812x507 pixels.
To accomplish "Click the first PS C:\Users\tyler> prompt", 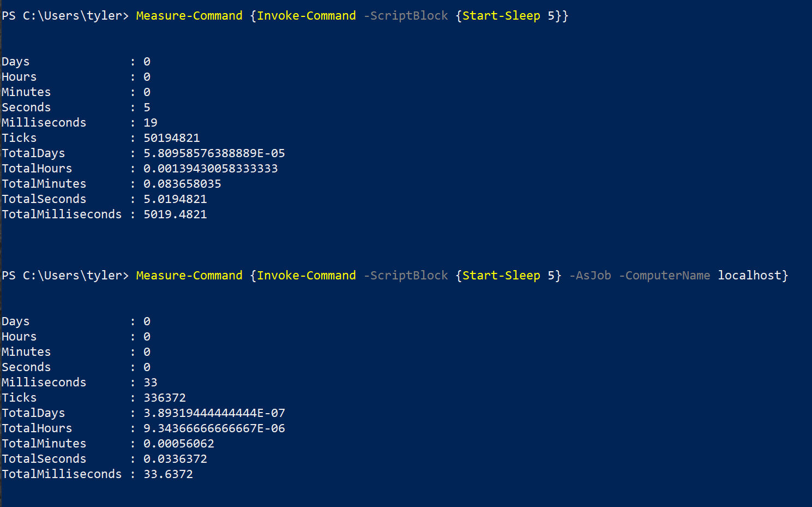I will pos(65,16).
